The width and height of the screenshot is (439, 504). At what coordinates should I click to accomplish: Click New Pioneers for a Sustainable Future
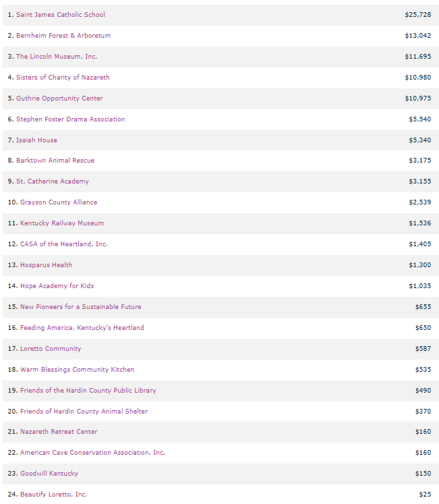pyautogui.click(x=80, y=307)
